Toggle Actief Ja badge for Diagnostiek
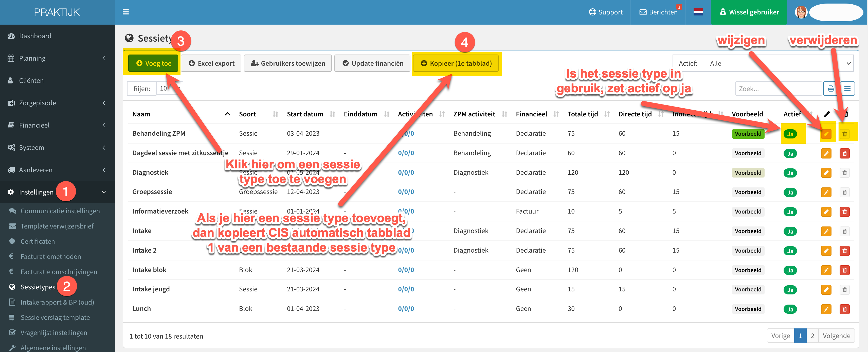The height and width of the screenshot is (352, 868). click(790, 173)
